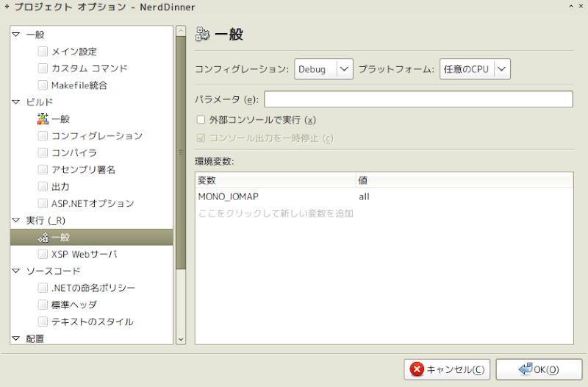Select メイン設定 in the options tree
The image size is (588, 387).
click(x=74, y=52)
